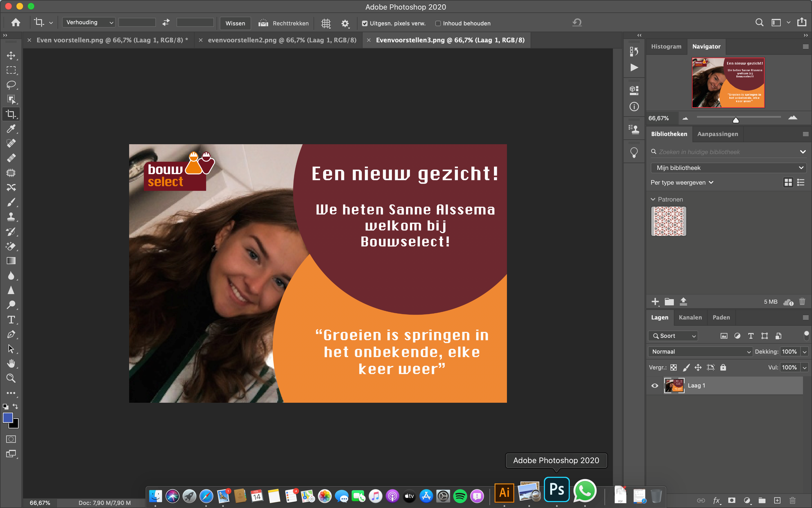Select the Zoom tool
812x508 pixels.
[11, 378]
